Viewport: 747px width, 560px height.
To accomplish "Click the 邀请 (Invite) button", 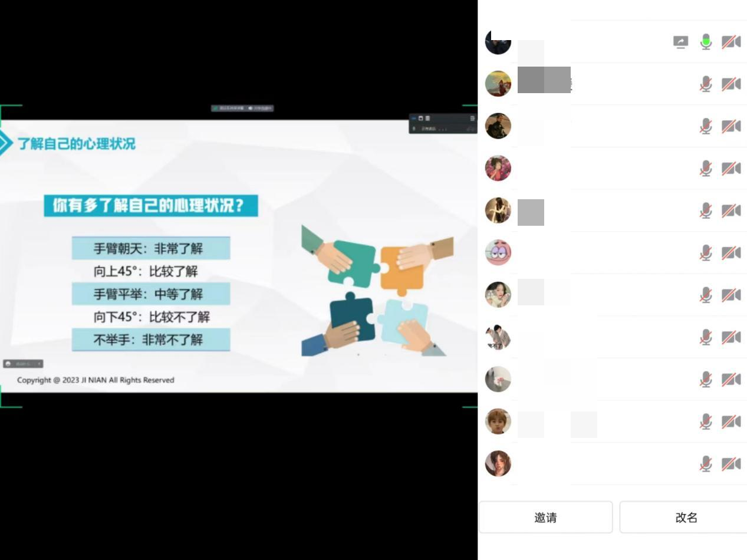I will [545, 518].
